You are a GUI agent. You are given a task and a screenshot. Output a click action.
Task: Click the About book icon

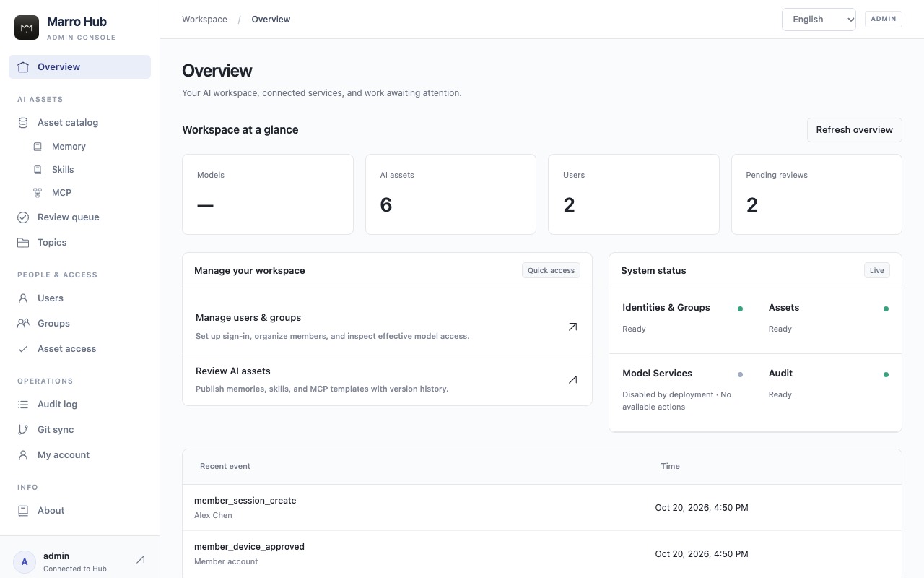pos(23,511)
